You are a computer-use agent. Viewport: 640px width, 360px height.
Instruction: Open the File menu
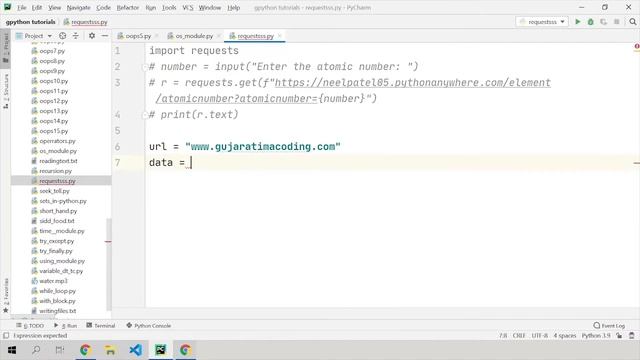(21, 7)
